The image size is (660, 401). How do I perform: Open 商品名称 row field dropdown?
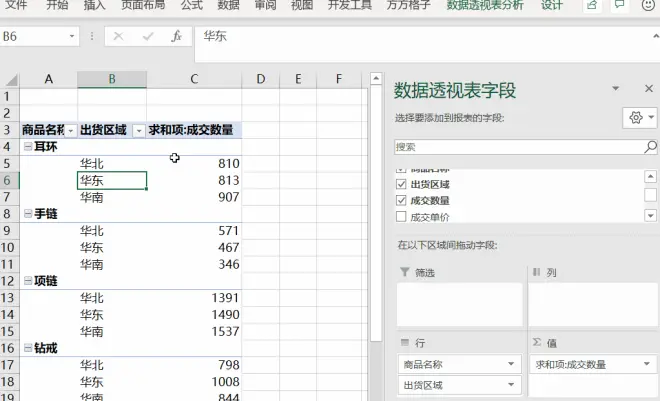click(511, 364)
